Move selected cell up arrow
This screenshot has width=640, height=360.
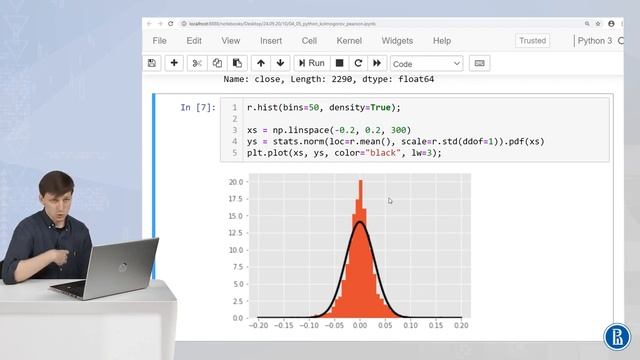coord(261,63)
